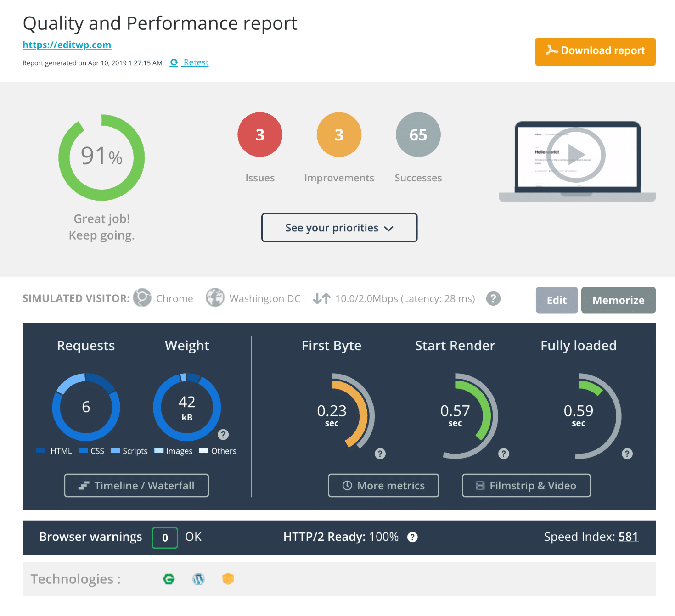This screenshot has height=616, width=675.
Task: Click the orange cube technology icon
Action: click(228, 579)
